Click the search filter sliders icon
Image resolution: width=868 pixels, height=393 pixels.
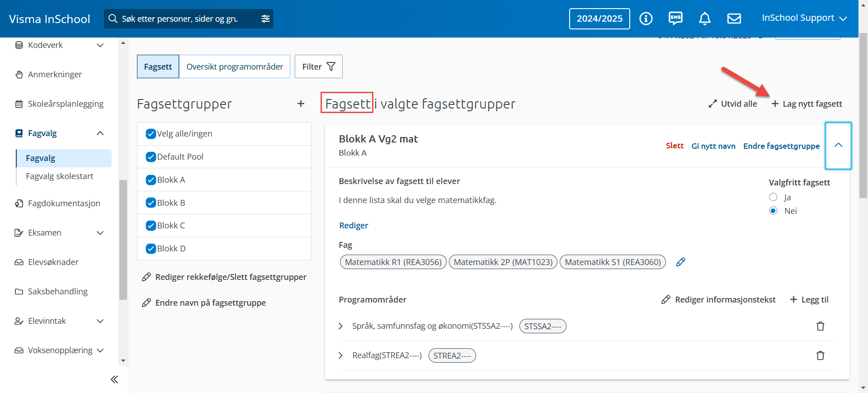265,19
